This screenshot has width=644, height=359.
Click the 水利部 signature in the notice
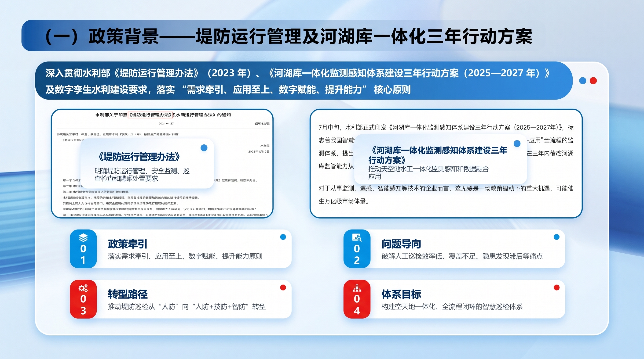point(265,146)
